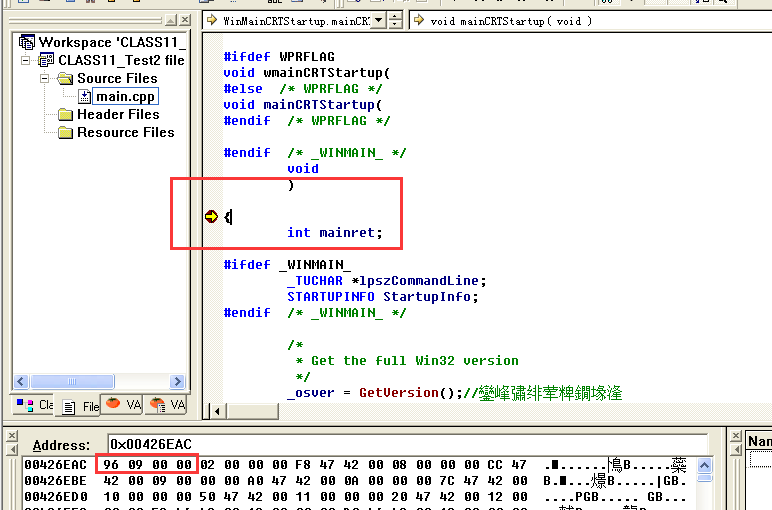772x510 pixels.
Task: Click Source Files open folder icon
Action: (65, 79)
